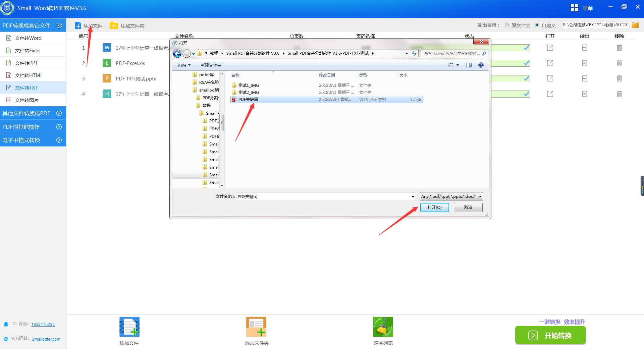
Task: Click the output icon for row 1
Action: point(585,48)
